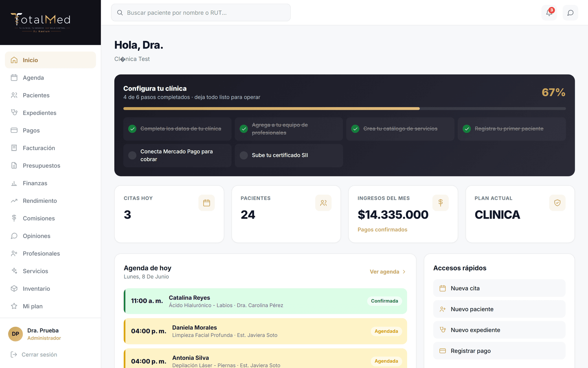Click the Mi plan star icon
This screenshot has height=368, width=588.
coord(14,306)
